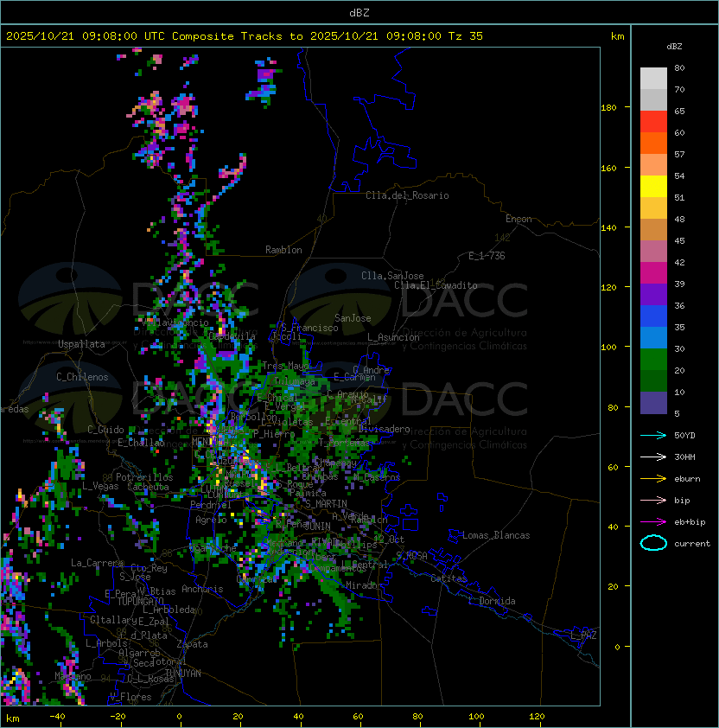Image resolution: width=719 pixels, height=728 pixels.
Task: Click the 'Capdevila' map label
Action: click(x=232, y=336)
